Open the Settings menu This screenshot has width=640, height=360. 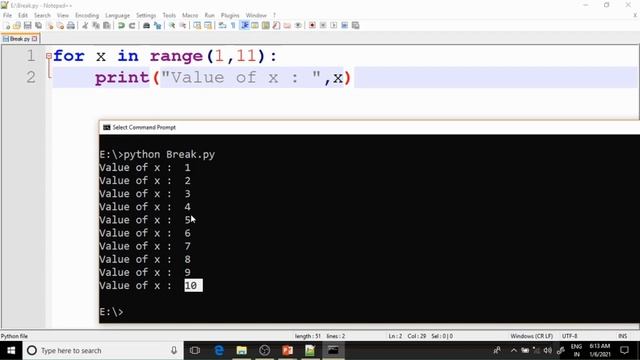(x=146, y=15)
